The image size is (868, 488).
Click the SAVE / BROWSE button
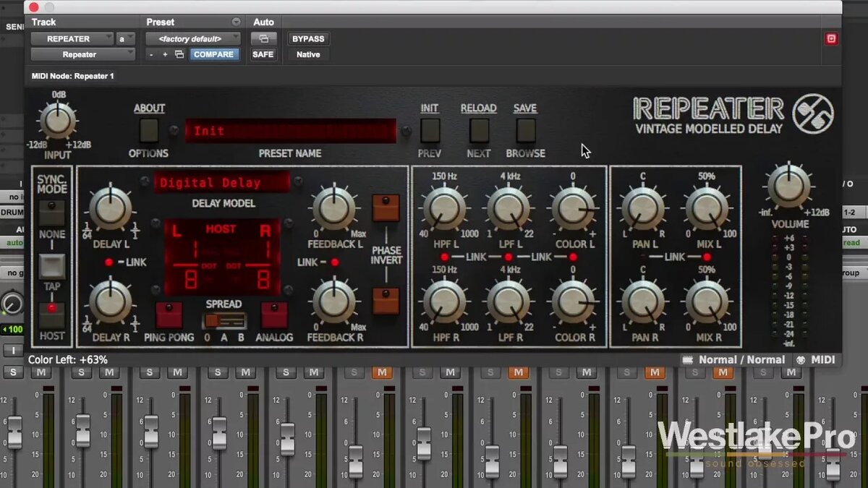(526, 130)
